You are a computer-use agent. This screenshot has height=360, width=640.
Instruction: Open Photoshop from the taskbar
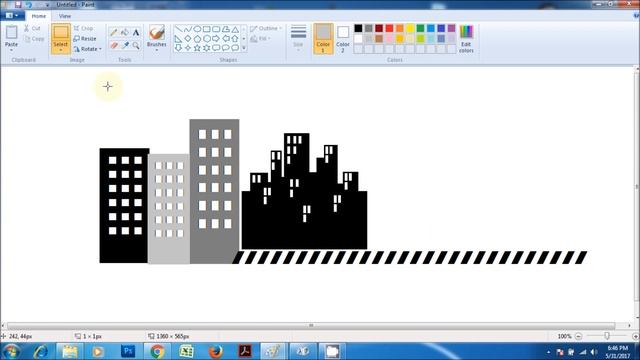click(x=128, y=351)
